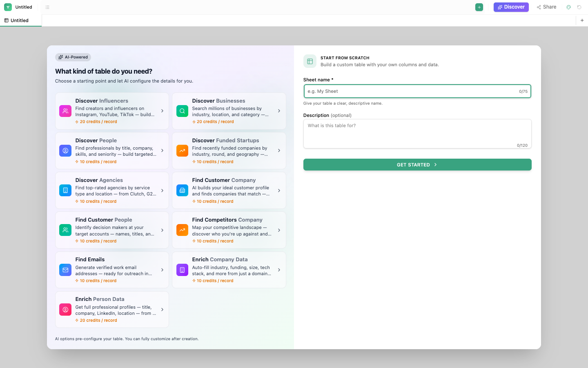The width and height of the screenshot is (588, 368).
Task: Click the Share button
Action: click(x=546, y=7)
